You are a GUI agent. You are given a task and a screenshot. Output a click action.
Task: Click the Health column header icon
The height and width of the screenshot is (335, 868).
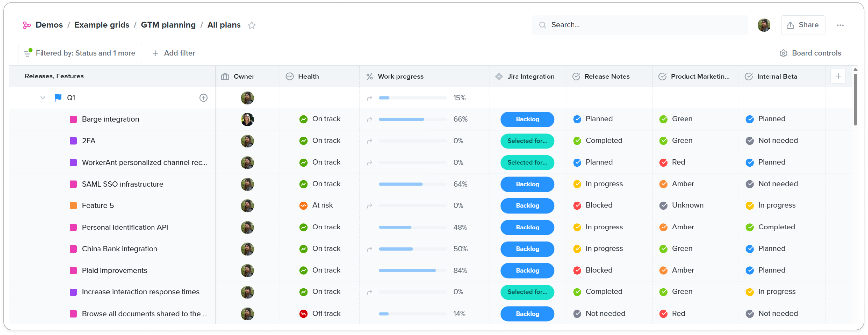pyautogui.click(x=290, y=76)
